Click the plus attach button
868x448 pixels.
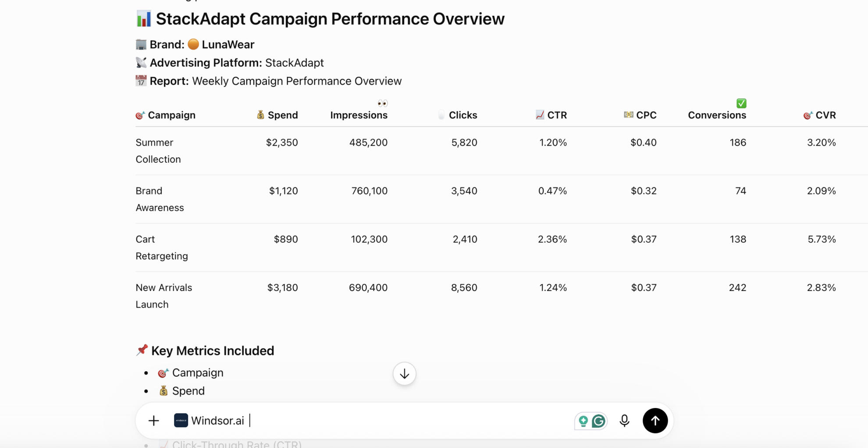pyautogui.click(x=153, y=421)
